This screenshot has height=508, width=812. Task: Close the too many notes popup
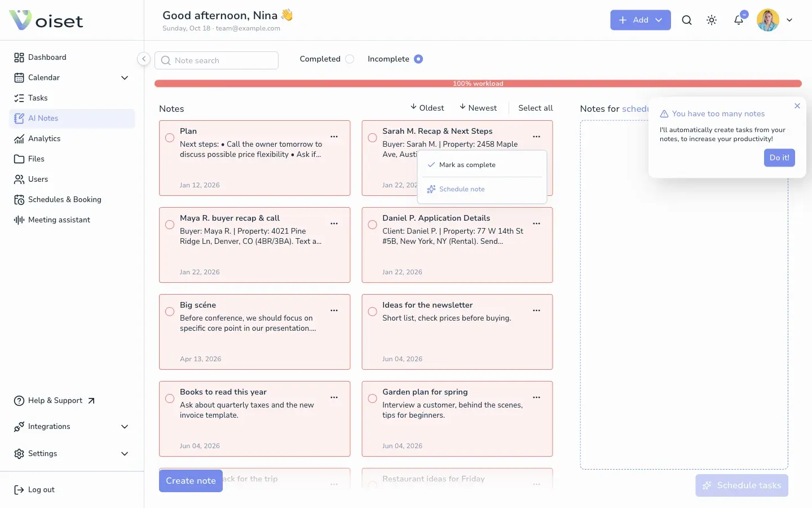click(x=797, y=106)
